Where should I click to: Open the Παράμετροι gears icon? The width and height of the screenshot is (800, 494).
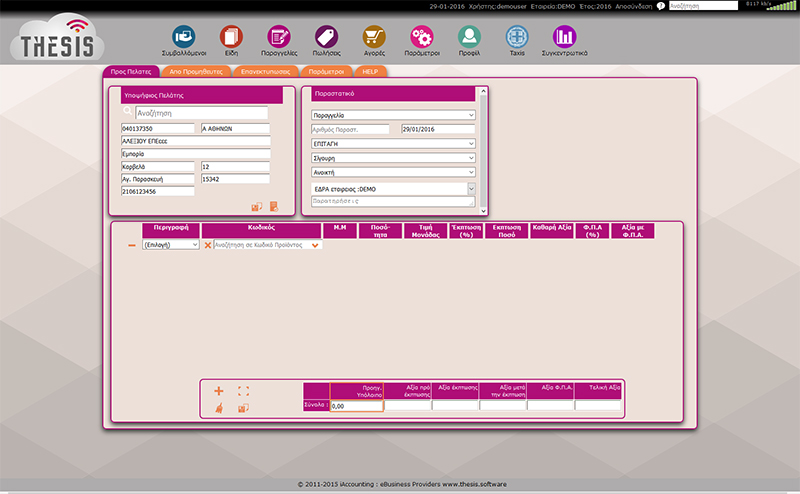click(422, 37)
